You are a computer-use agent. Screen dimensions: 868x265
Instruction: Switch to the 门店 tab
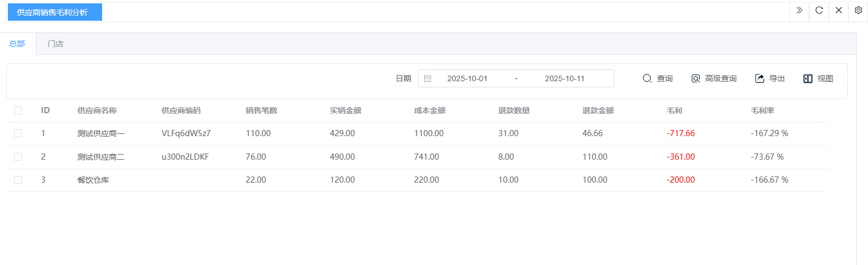coord(56,44)
